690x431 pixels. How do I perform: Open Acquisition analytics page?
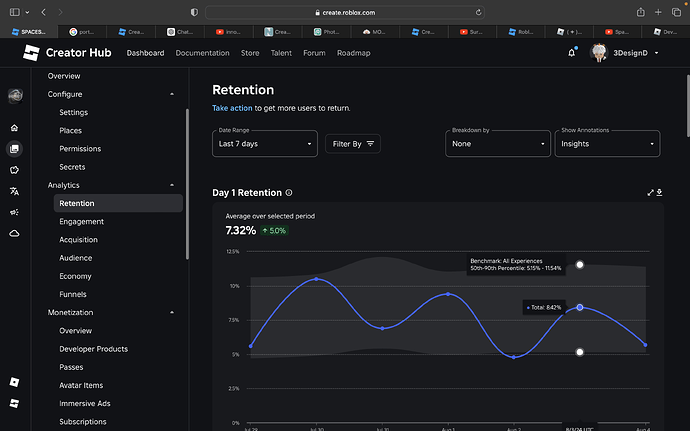click(x=78, y=239)
